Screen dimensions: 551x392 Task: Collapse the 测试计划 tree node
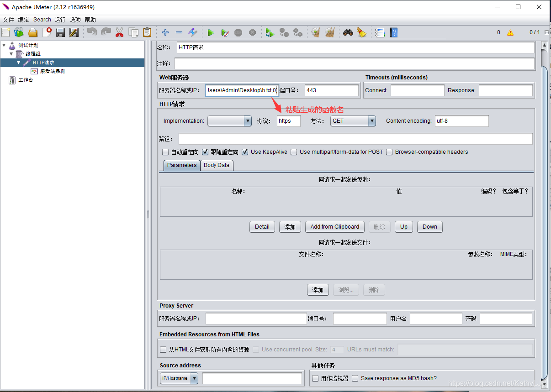(4, 45)
